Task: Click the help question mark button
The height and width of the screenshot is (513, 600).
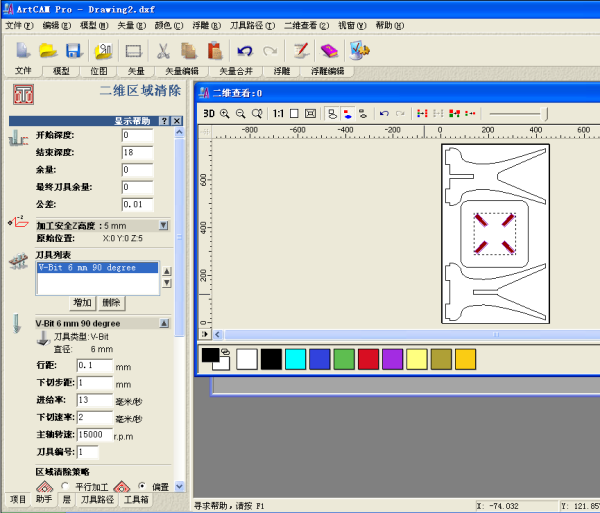Action: [x=164, y=121]
